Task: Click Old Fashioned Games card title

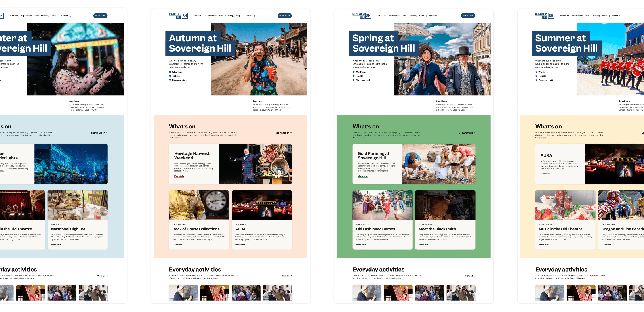Action: tap(375, 229)
